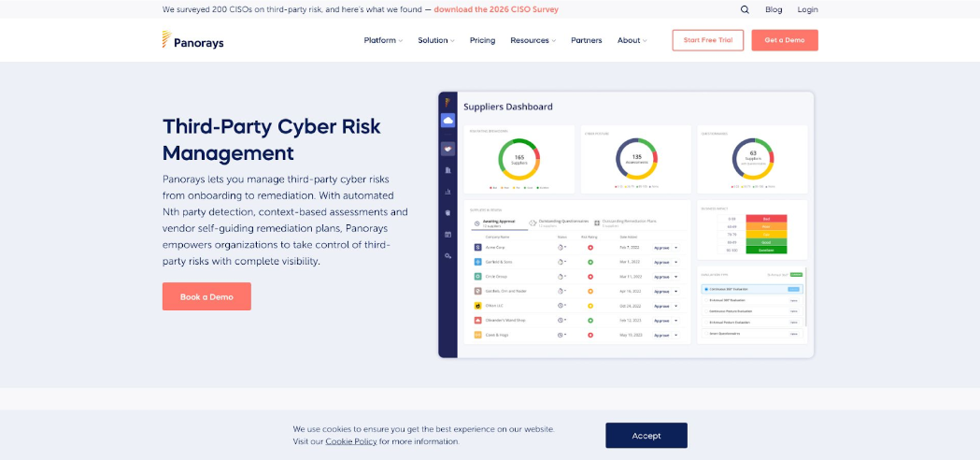Expand the Solution menu
The image size is (980, 460).
click(x=436, y=40)
